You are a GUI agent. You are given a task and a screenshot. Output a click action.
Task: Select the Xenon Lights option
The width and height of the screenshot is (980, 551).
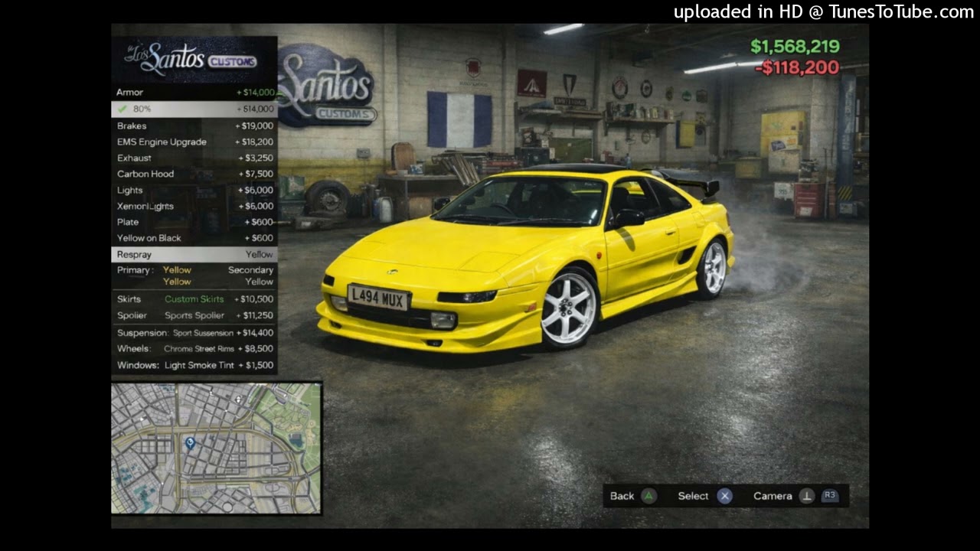click(x=194, y=207)
